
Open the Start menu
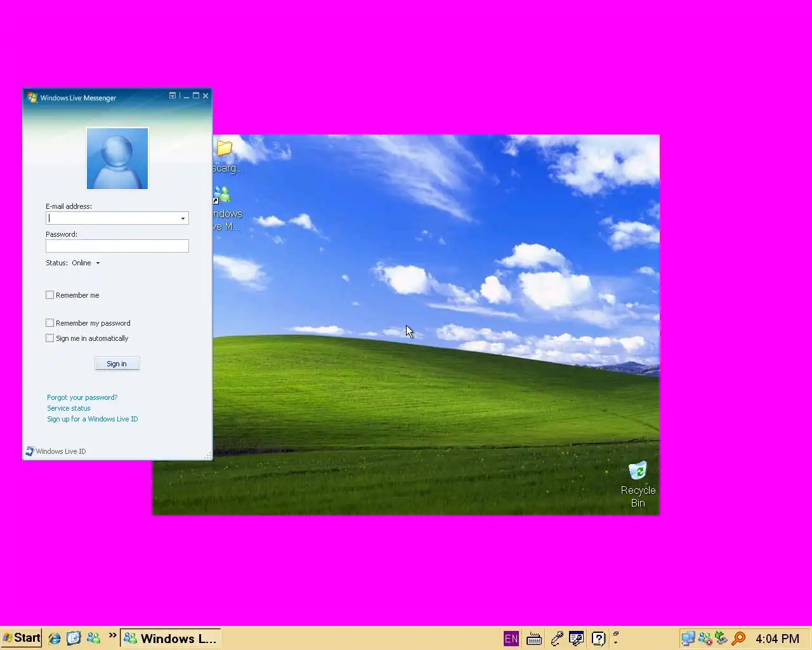click(21, 638)
